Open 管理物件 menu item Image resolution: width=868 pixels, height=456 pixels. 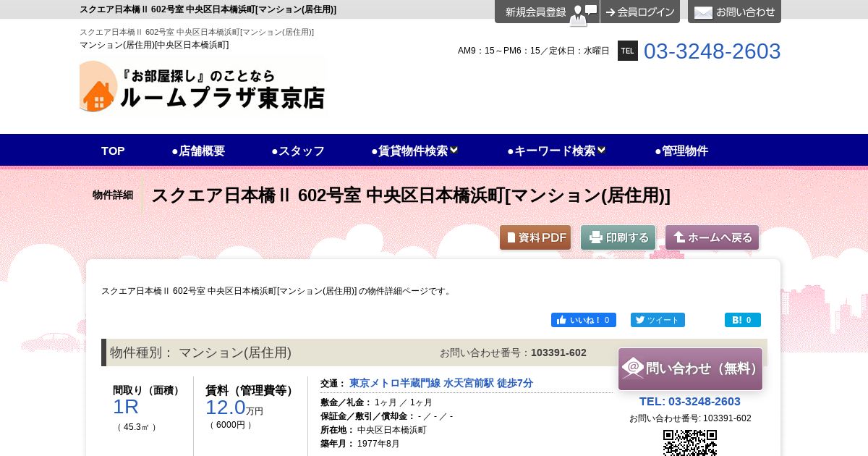pos(681,151)
